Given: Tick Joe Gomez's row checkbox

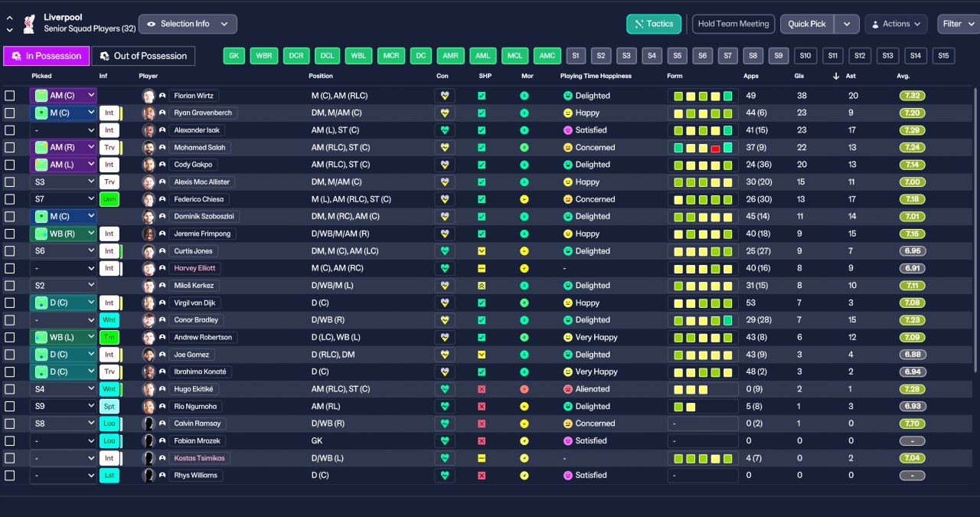Looking at the screenshot, I should 10,355.
